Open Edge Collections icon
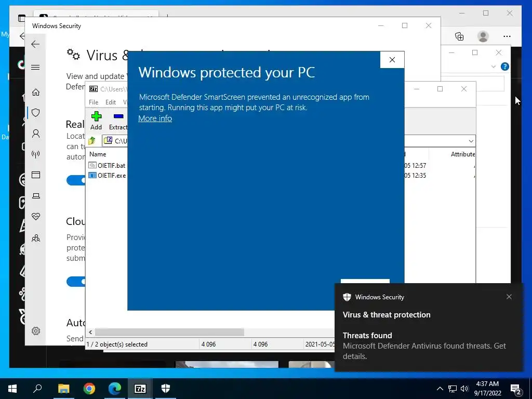This screenshot has height=399, width=532. point(459,36)
